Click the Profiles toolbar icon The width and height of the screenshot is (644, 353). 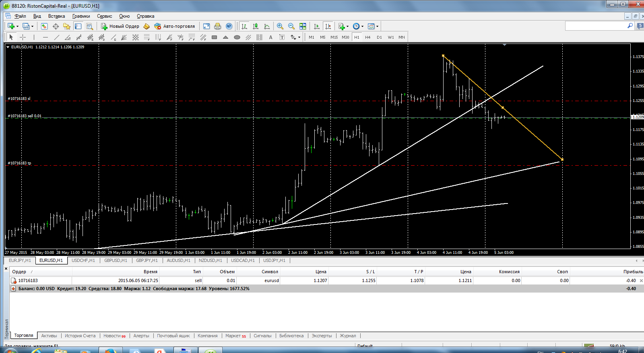pyautogui.click(x=26, y=26)
